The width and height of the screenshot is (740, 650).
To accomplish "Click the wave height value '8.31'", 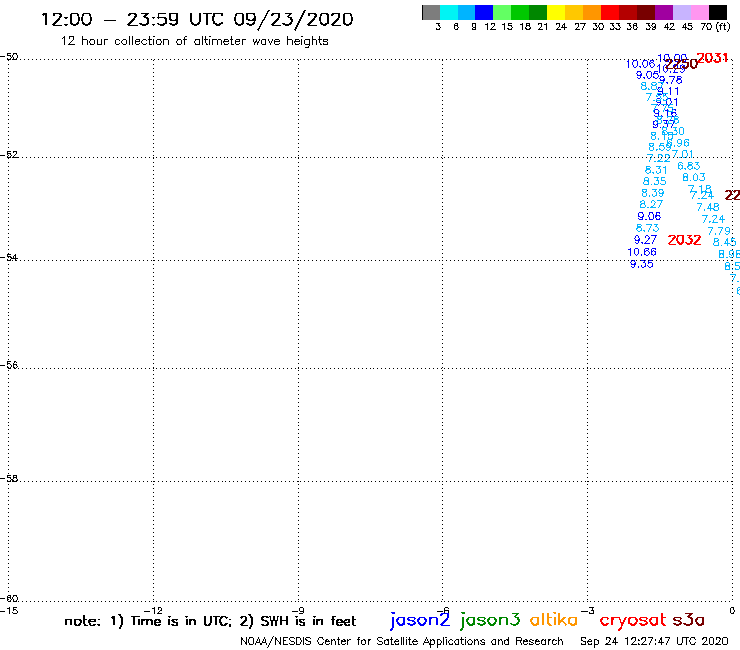I will tap(656, 170).
